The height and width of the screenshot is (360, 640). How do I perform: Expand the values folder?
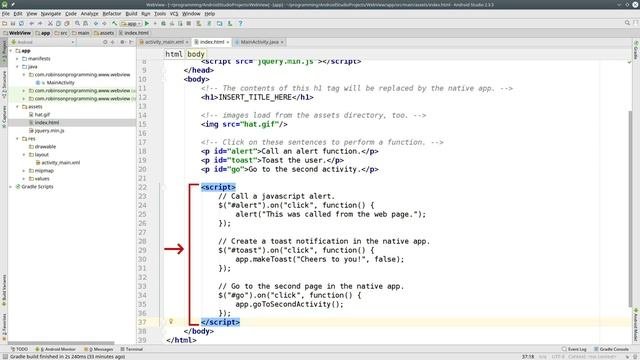[24, 179]
